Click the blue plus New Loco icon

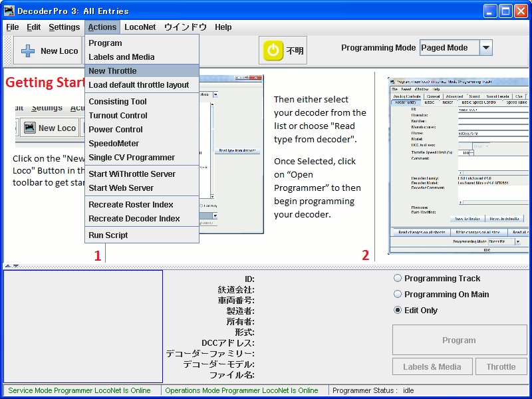(28, 51)
